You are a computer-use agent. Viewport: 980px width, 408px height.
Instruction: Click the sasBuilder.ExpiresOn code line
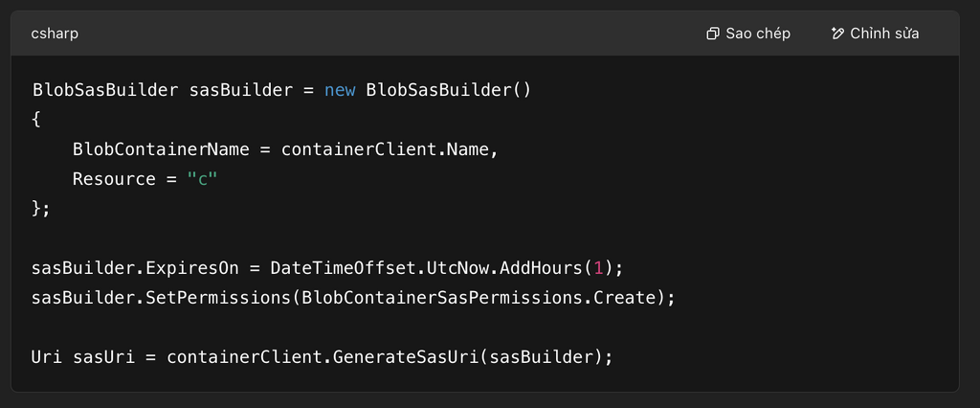(x=327, y=268)
